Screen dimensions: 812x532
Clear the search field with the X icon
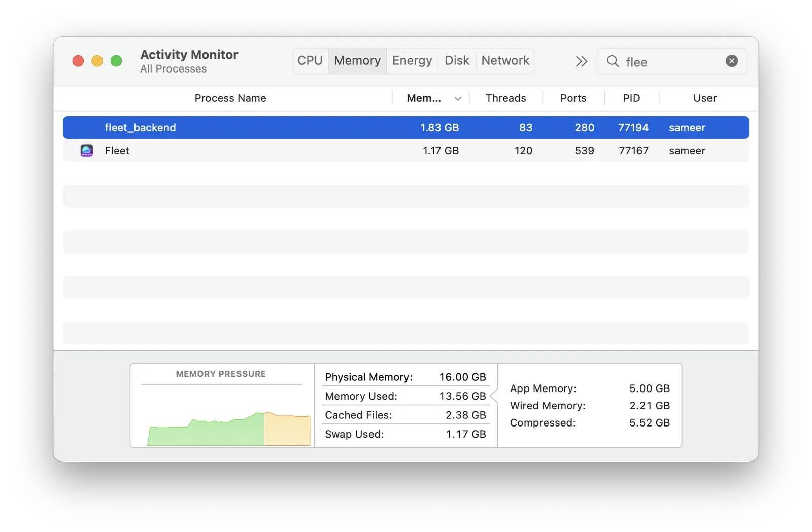[x=731, y=61]
